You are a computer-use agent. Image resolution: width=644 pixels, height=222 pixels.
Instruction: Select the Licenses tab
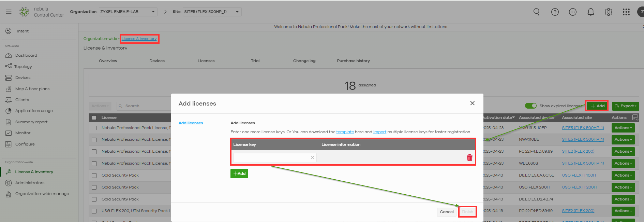206,61
